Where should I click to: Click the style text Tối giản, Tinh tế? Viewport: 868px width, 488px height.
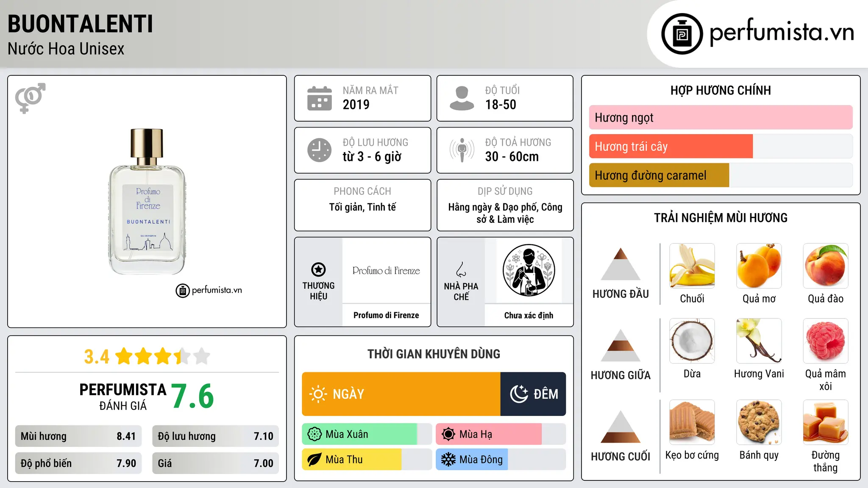pos(362,207)
